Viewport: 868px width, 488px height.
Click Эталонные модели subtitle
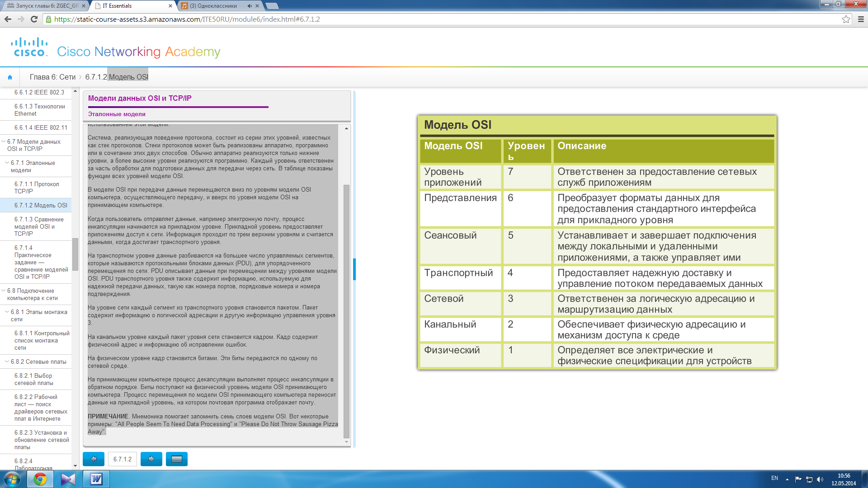point(117,114)
